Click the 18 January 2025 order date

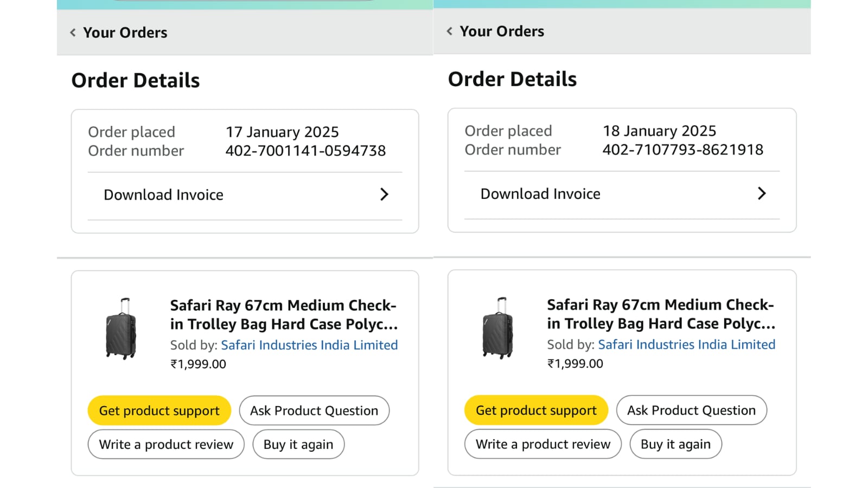660,131
